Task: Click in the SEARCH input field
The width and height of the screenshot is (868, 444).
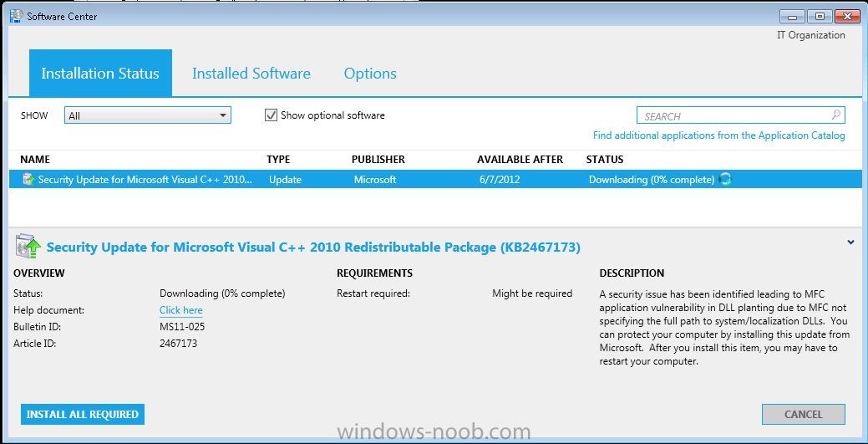Action: coord(741,115)
